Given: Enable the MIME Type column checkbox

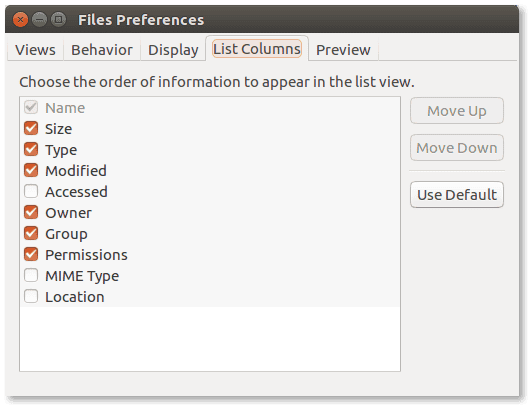Looking at the screenshot, I should coord(31,275).
